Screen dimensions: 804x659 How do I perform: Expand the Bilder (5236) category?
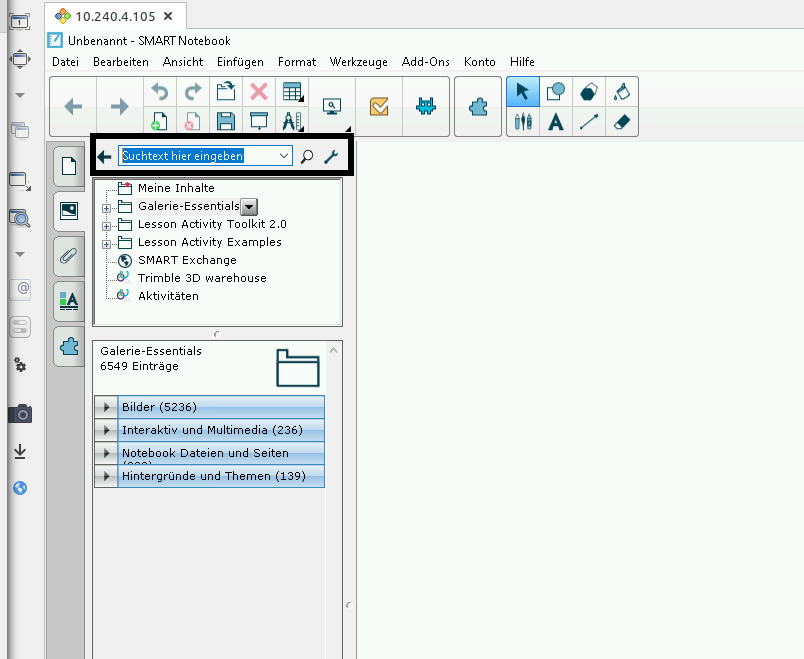(x=105, y=407)
